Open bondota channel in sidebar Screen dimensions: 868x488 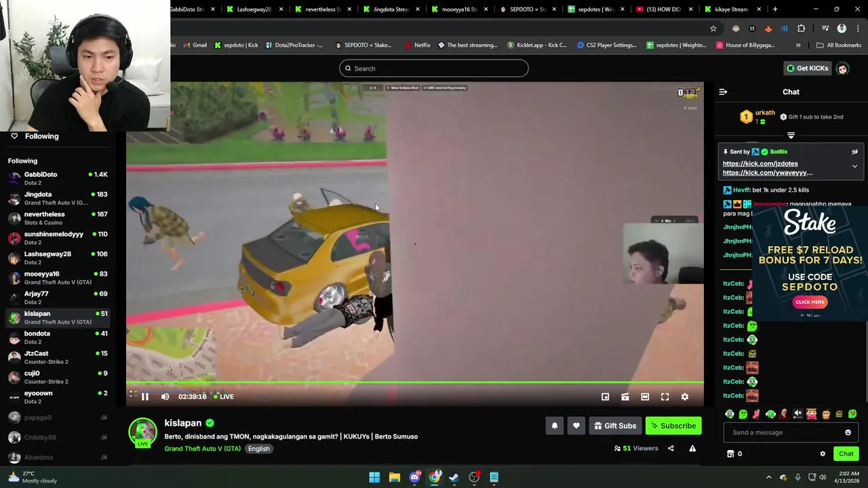(x=58, y=338)
